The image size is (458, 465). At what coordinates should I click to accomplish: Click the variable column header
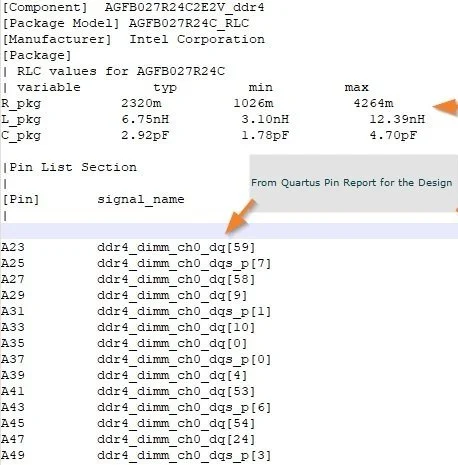tap(49, 87)
